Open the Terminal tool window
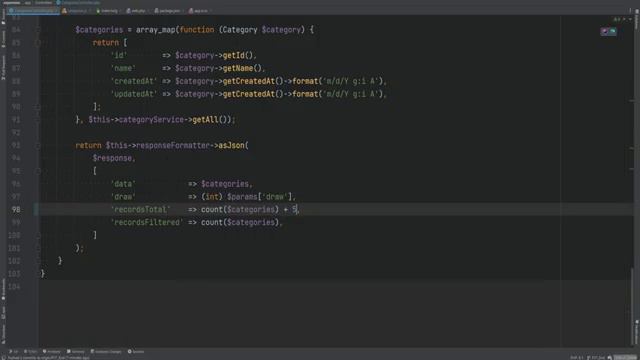Image resolution: width=640 pixels, height=360 pixels. pos(76,351)
